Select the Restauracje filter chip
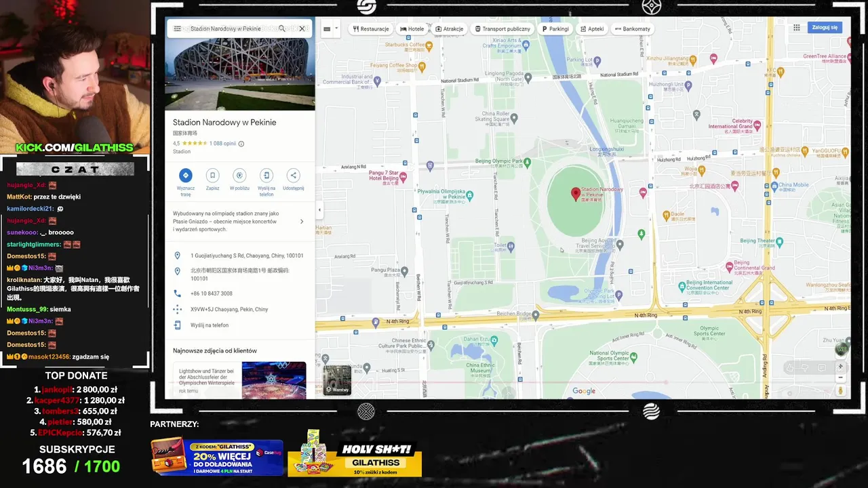The width and height of the screenshot is (868, 488). click(371, 29)
